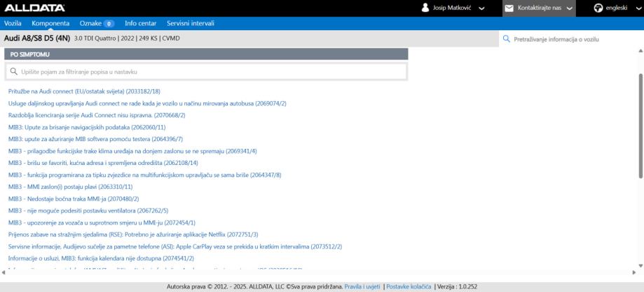Open MIB3 Upute za brisanje navigacijskih podataka
The image size is (644, 292).
87,127
